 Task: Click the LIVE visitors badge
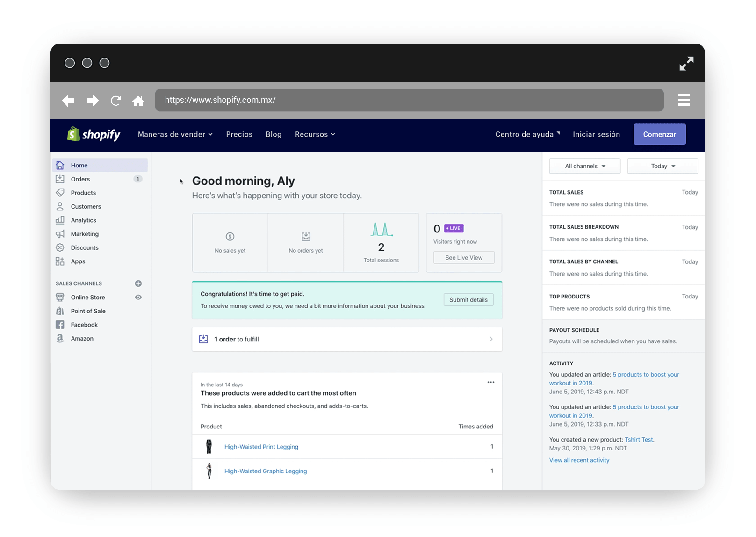point(454,228)
